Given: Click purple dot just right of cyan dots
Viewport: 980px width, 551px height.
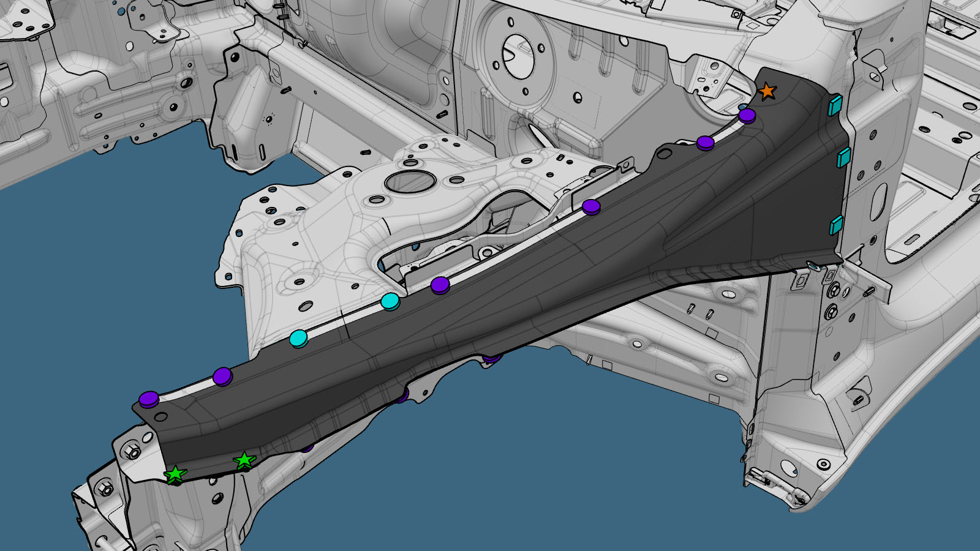Looking at the screenshot, I should click(x=440, y=285).
